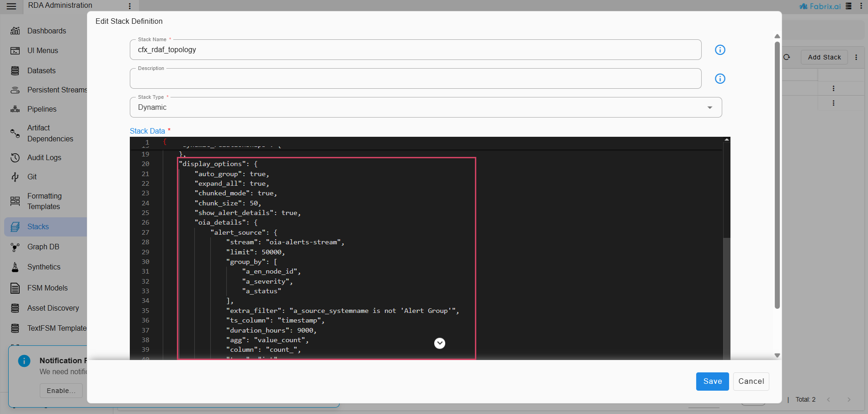Open the hamburger main menu

(x=11, y=6)
